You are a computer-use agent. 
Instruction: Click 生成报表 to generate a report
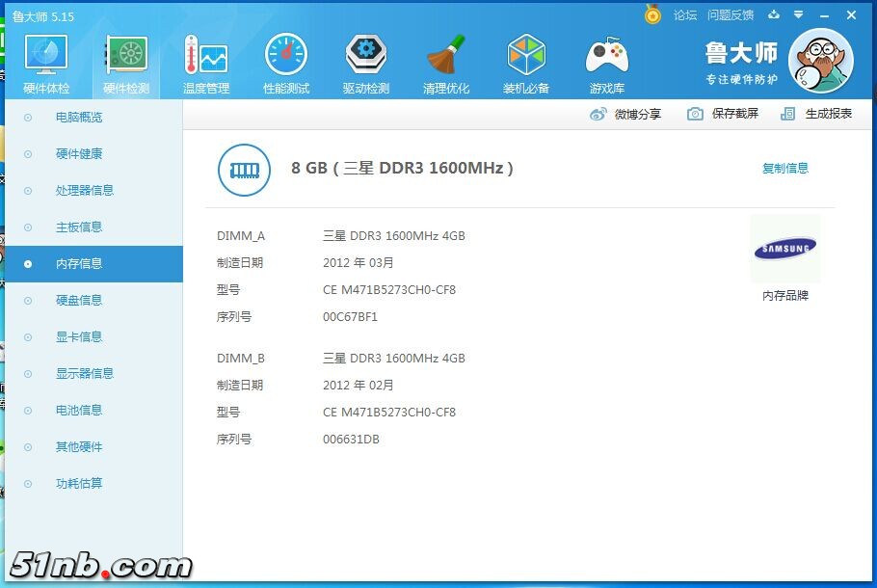click(827, 113)
